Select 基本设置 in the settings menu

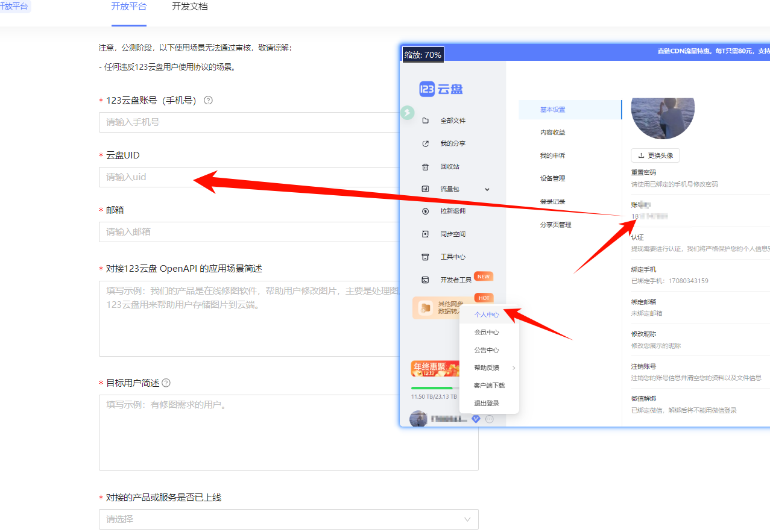tap(570, 110)
